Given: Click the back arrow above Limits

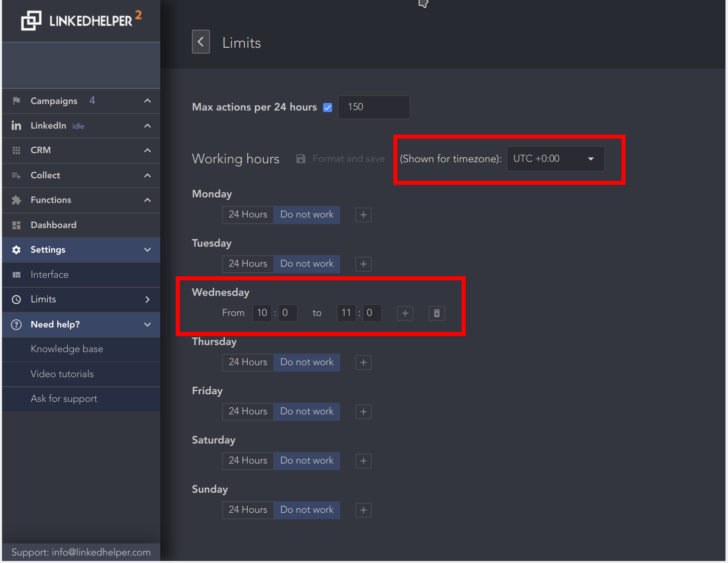Looking at the screenshot, I should [200, 42].
